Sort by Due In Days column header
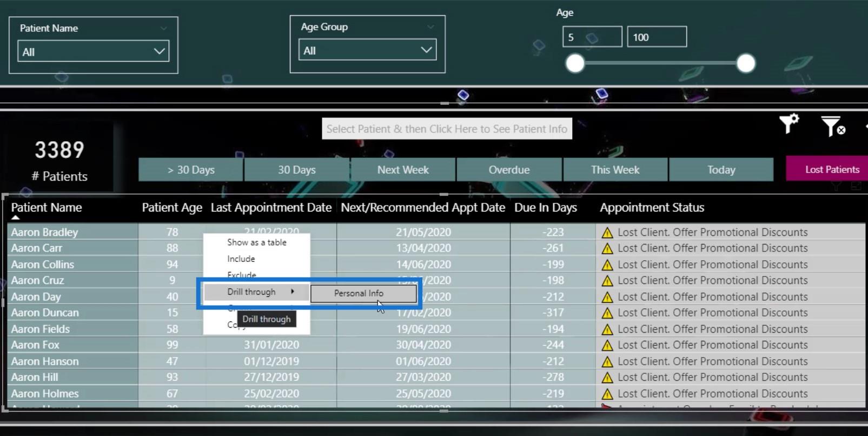 [x=545, y=207]
